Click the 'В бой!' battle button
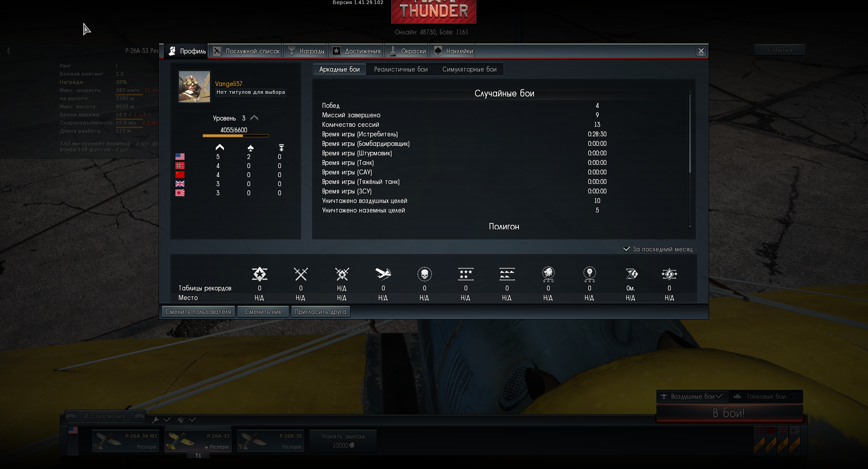 click(x=729, y=413)
